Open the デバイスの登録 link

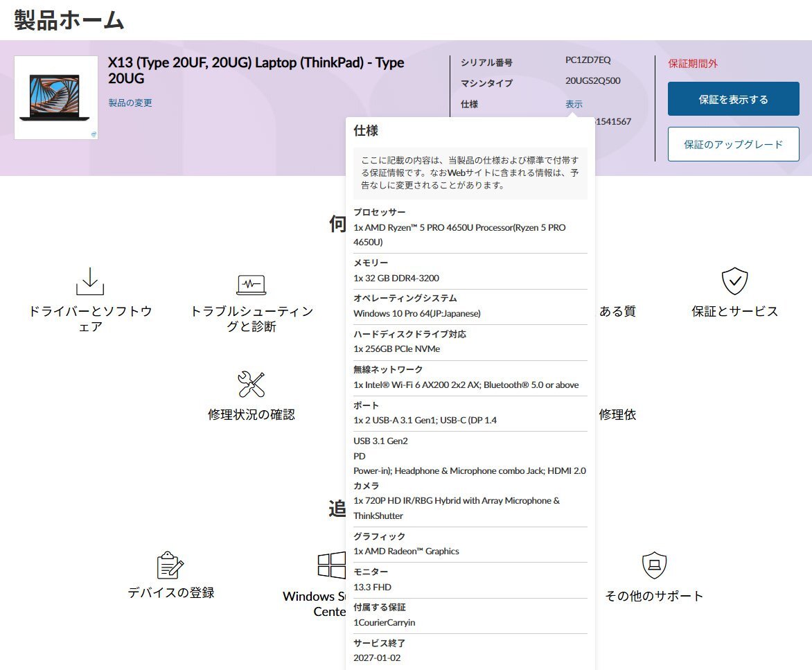pyautogui.click(x=171, y=592)
